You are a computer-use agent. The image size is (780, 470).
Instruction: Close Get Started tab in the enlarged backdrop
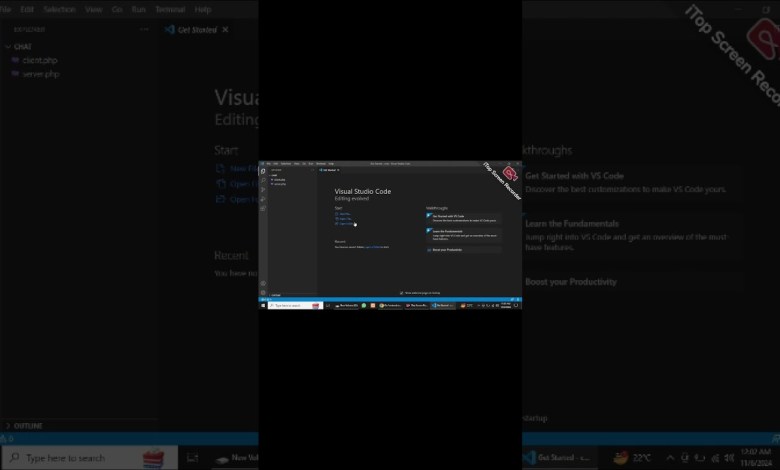[225, 30]
